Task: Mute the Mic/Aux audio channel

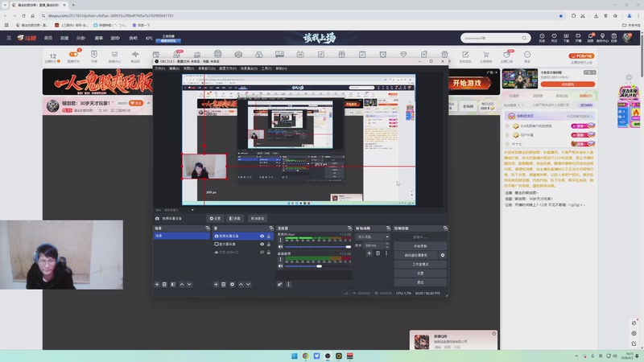Action: [x=280, y=247]
